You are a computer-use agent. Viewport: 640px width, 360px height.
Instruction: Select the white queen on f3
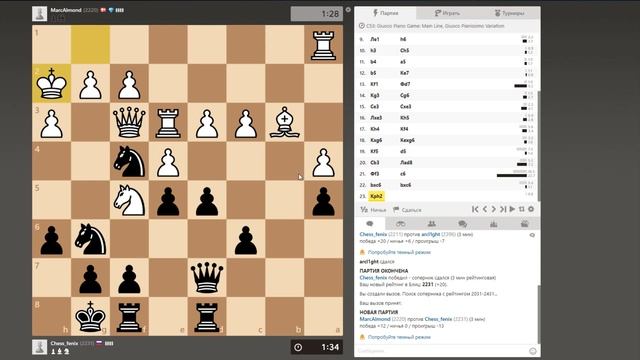click(129, 122)
